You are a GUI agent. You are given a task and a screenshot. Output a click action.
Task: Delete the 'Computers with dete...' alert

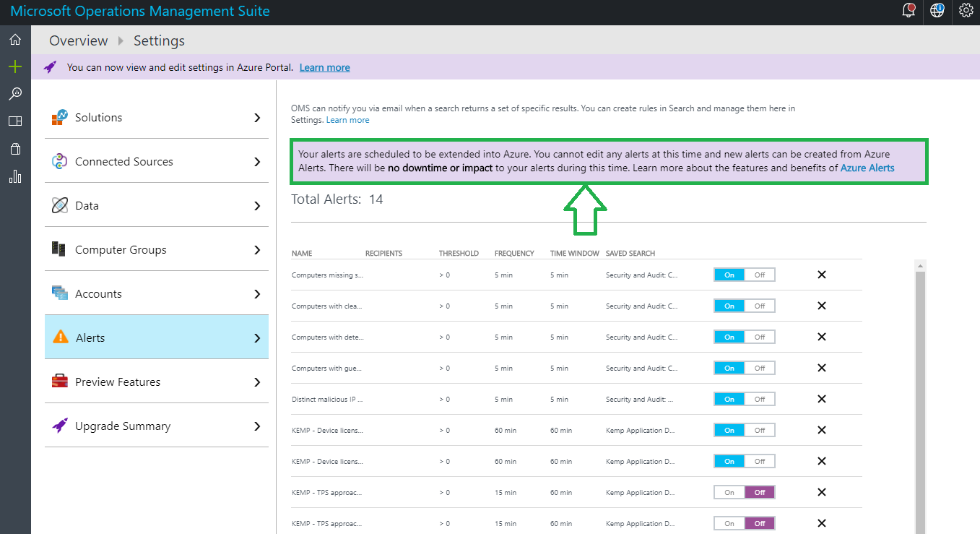coord(821,337)
